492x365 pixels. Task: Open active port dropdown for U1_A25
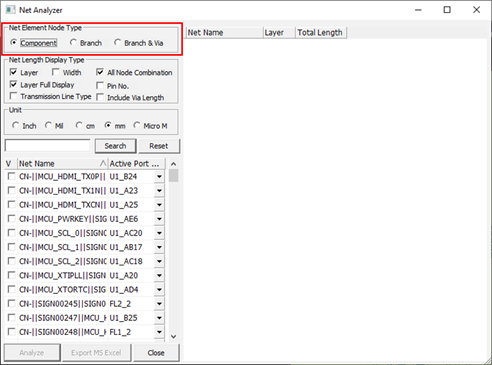159,205
